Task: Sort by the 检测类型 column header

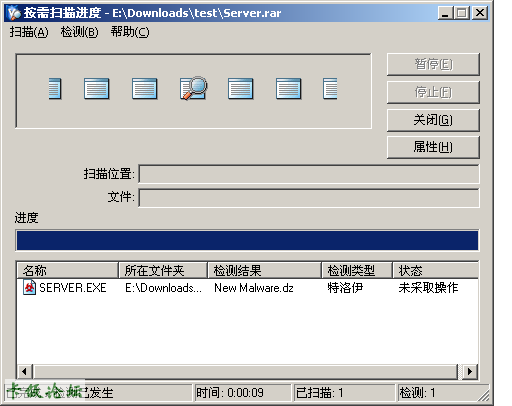Action: coord(357,270)
